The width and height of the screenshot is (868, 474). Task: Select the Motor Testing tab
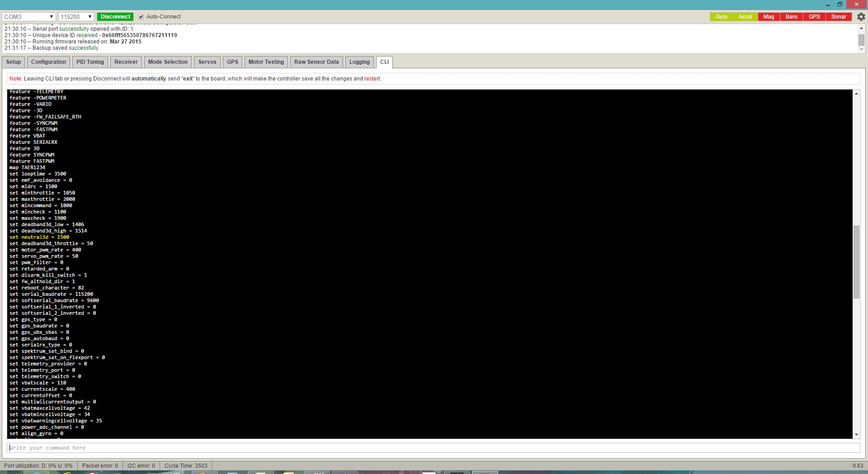tap(266, 62)
